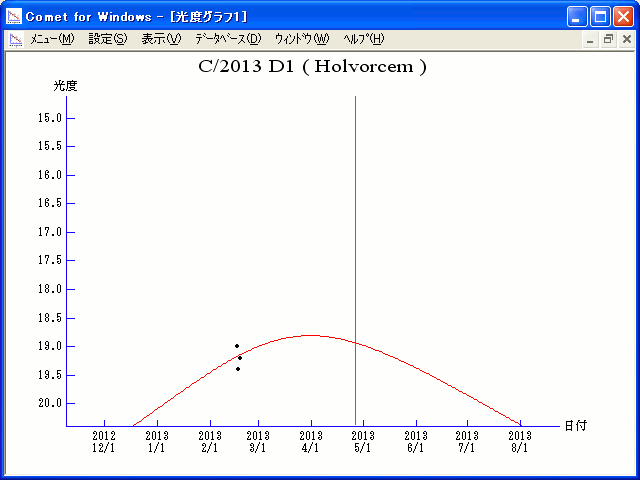Click the 16.5 magnitude label
The height and width of the screenshot is (480, 640).
(50, 203)
